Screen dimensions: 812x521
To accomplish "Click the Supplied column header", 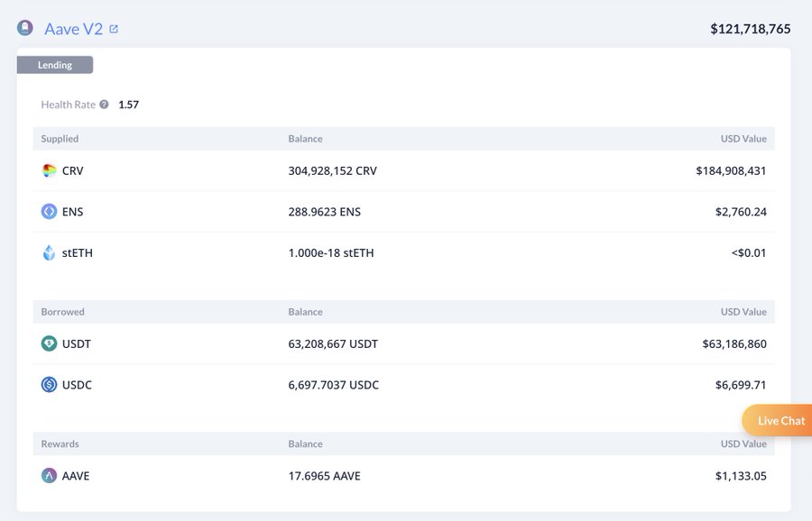I will (x=60, y=139).
